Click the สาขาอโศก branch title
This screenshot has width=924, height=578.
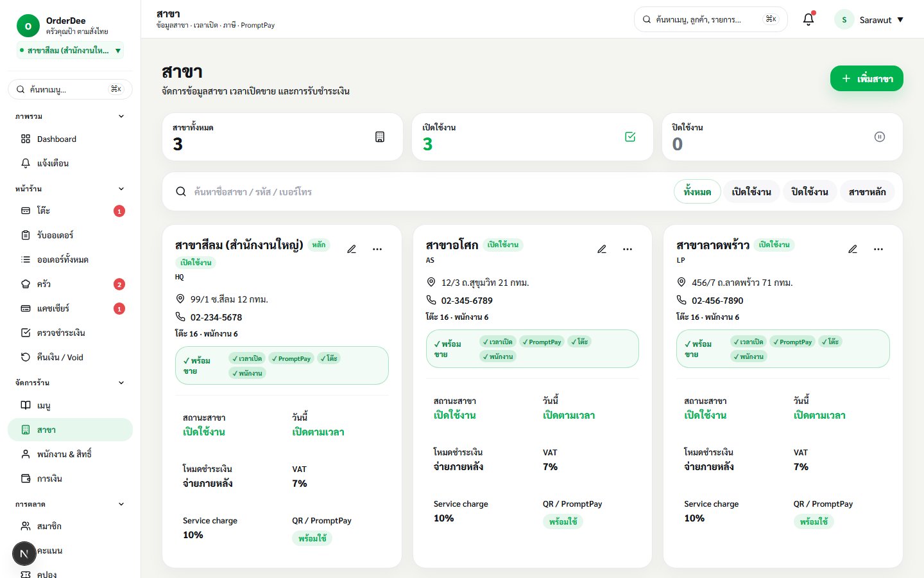(452, 245)
